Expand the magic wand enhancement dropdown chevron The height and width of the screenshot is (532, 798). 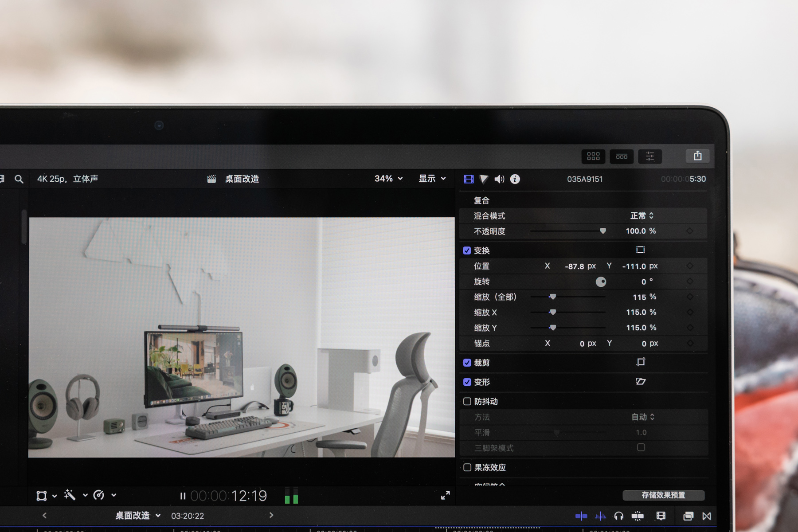(x=85, y=495)
